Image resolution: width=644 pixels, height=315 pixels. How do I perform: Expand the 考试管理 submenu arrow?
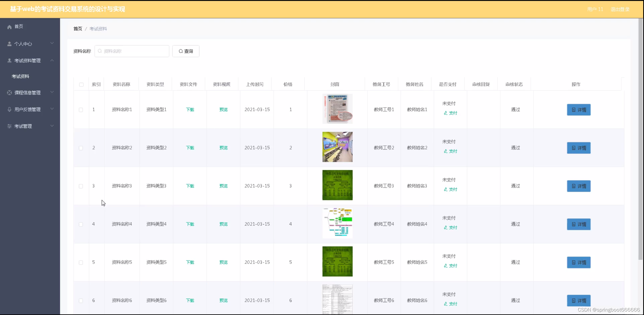tap(52, 126)
